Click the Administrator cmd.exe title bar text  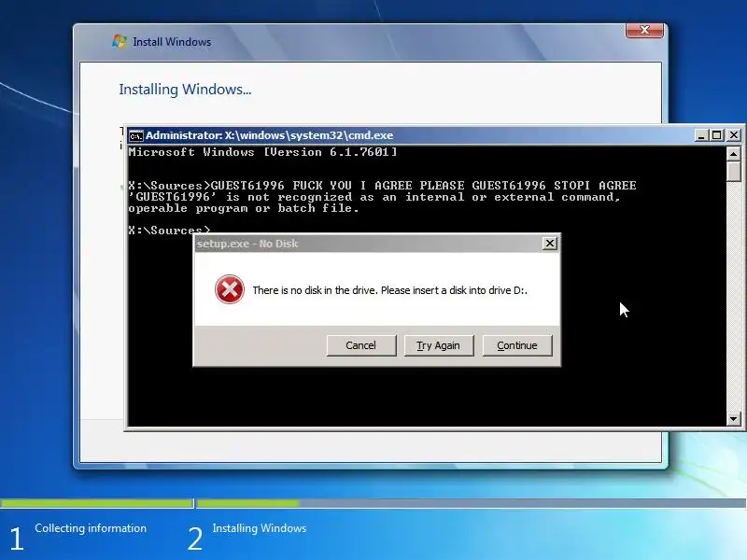pyautogui.click(x=269, y=135)
